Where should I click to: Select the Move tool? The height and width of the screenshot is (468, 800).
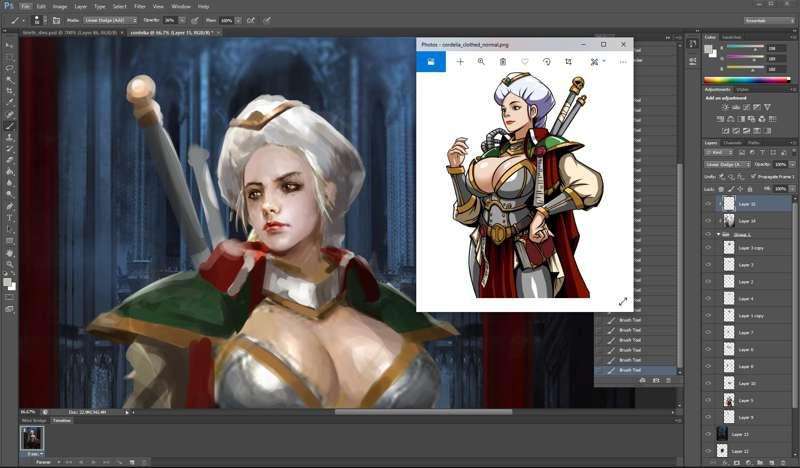click(9, 45)
